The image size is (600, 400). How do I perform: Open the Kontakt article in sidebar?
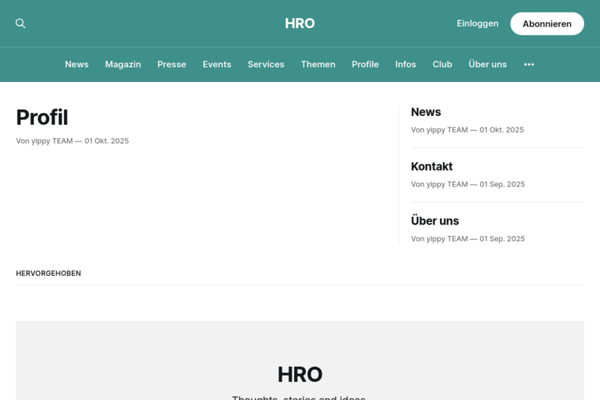[x=432, y=166]
